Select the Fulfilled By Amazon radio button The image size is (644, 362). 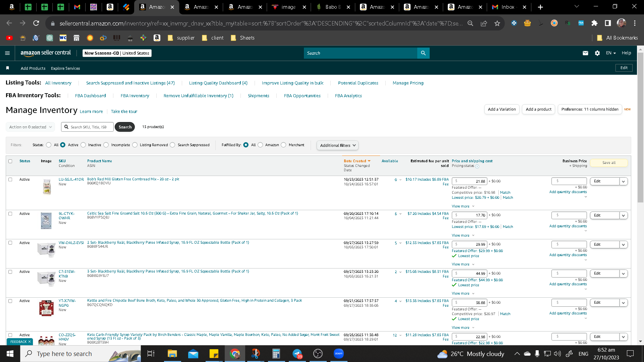point(260,145)
